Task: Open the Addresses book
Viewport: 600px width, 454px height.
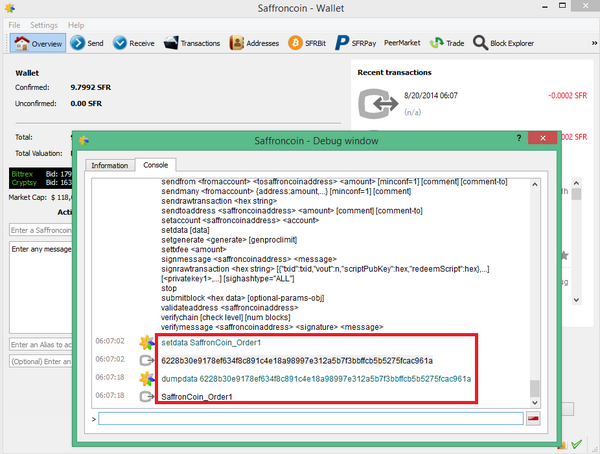Action: (x=254, y=43)
